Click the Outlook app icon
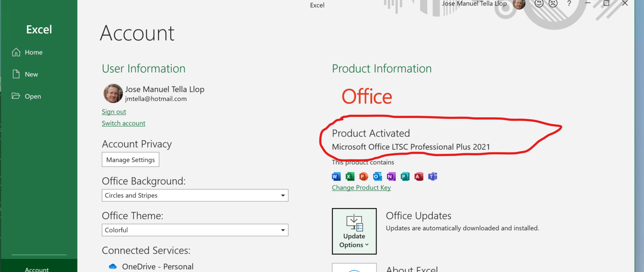The width and height of the screenshot is (644, 272). (x=377, y=176)
